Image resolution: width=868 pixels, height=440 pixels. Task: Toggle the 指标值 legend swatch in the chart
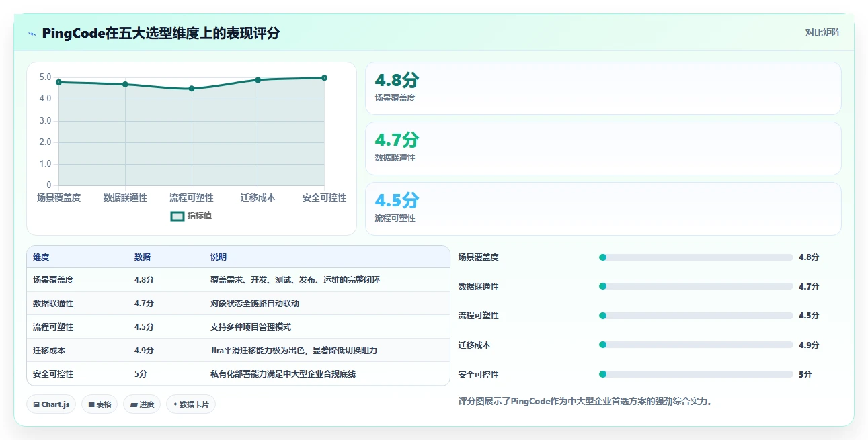click(177, 216)
